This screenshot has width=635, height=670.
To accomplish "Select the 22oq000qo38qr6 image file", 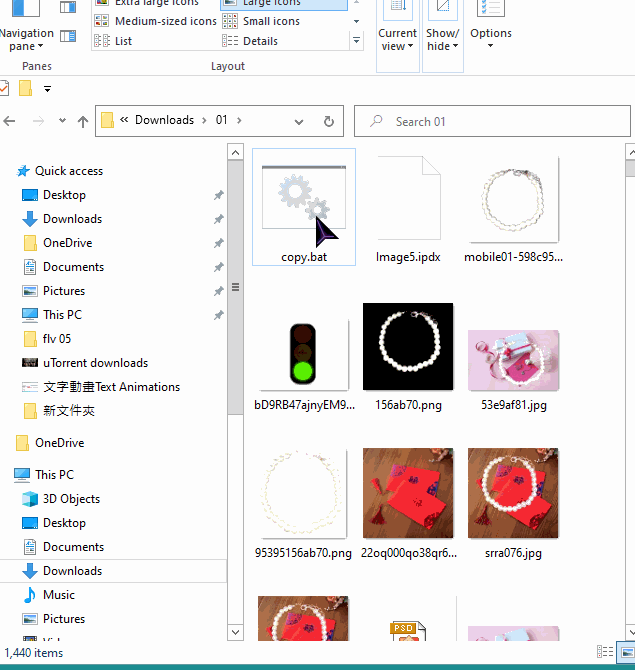I will (x=408, y=504).
